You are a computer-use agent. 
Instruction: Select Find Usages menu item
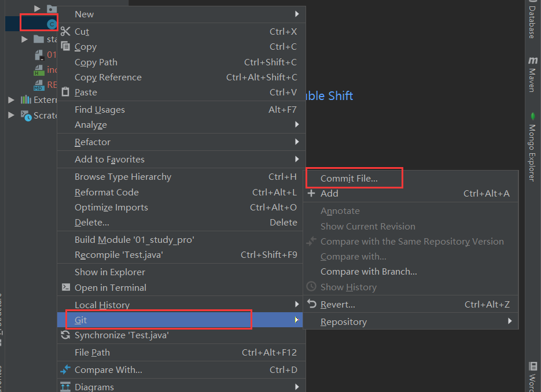tap(181, 109)
